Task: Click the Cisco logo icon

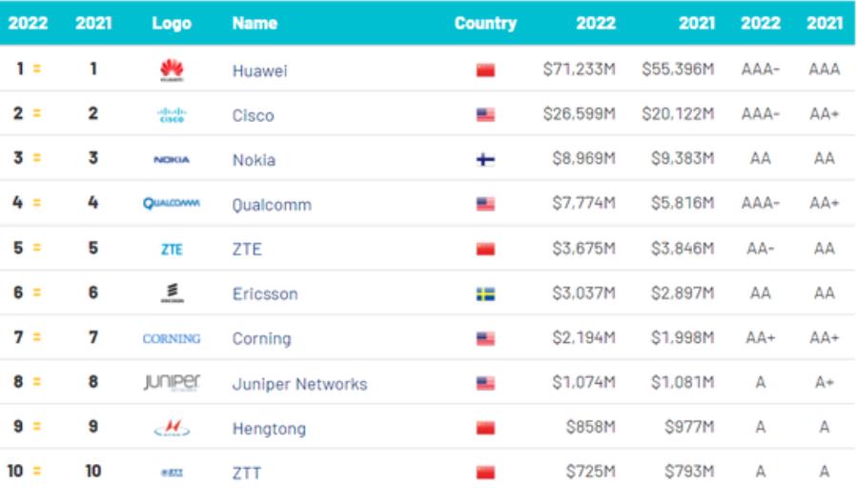Action: pyautogui.click(x=172, y=115)
